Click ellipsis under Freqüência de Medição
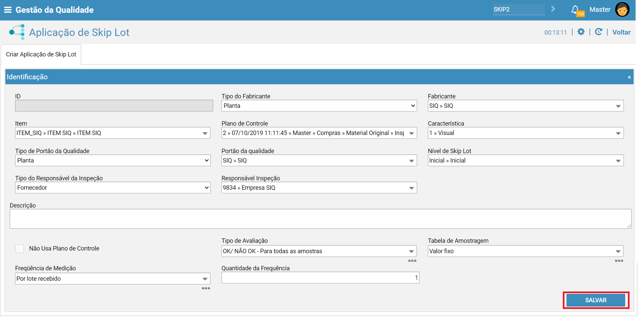 [206, 288]
